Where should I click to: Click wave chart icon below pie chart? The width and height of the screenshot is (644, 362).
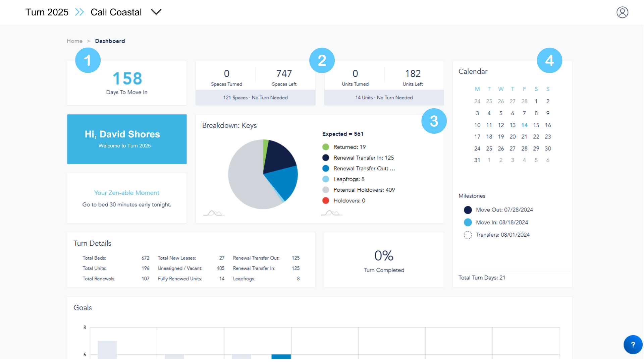coord(214,213)
